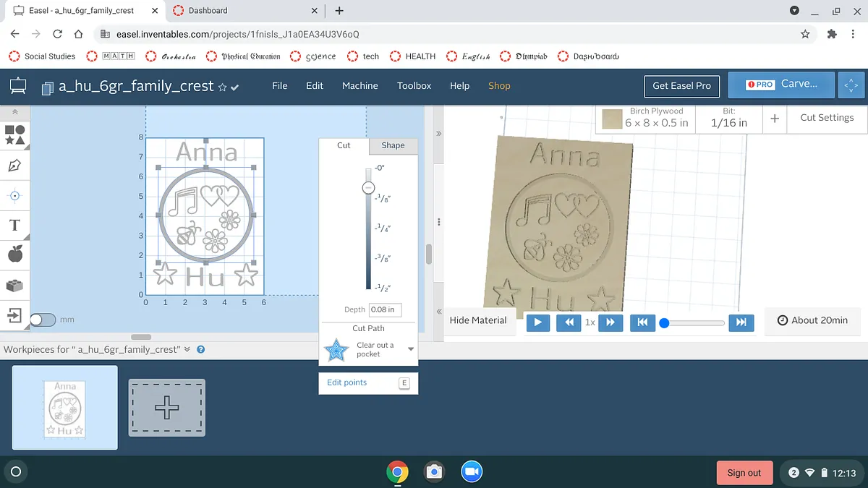Viewport: 868px width, 488px height.
Task: Click the Depth input field
Action: click(384, 309)
